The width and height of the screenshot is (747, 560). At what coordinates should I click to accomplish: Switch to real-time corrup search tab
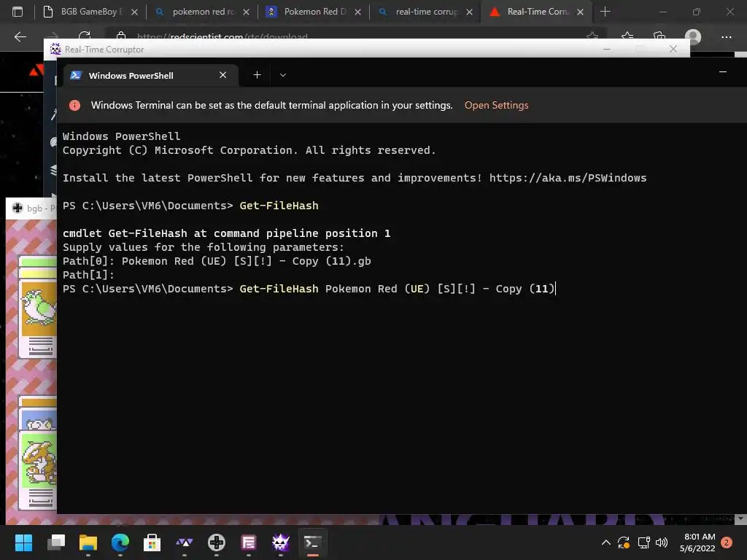(x=426, y=12)
